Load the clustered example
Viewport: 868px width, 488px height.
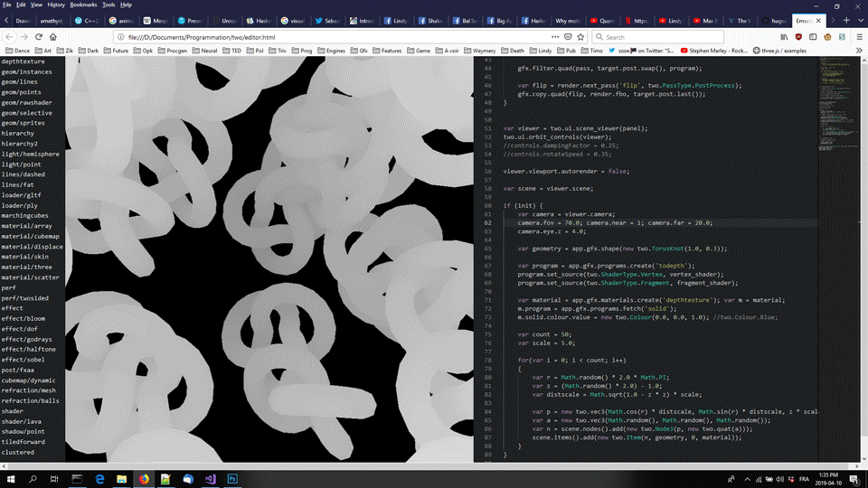pos(18,453)
